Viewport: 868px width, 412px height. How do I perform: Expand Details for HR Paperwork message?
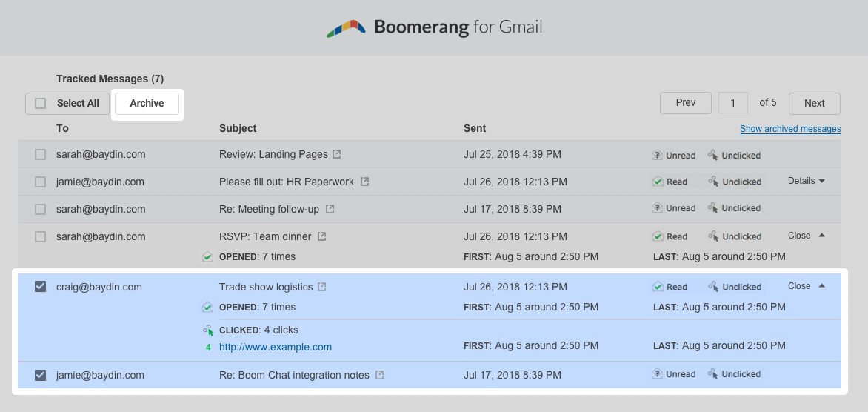806,181
